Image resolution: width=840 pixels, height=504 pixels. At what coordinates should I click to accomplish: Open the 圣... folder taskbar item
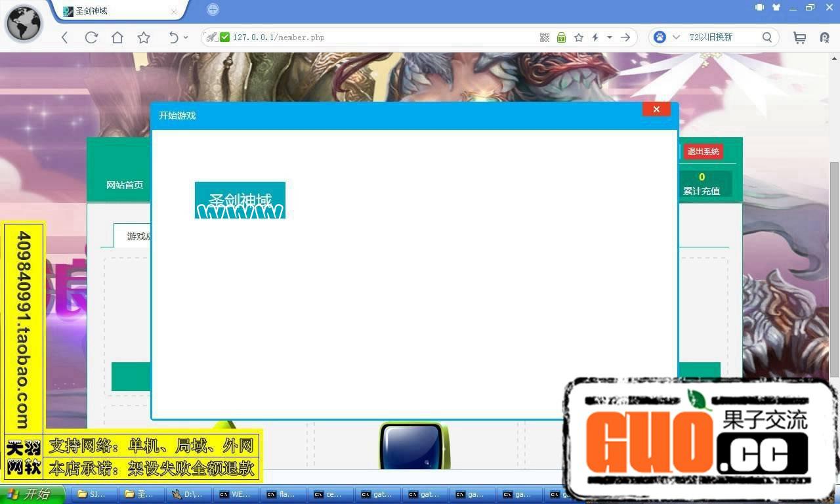(142, 495)
